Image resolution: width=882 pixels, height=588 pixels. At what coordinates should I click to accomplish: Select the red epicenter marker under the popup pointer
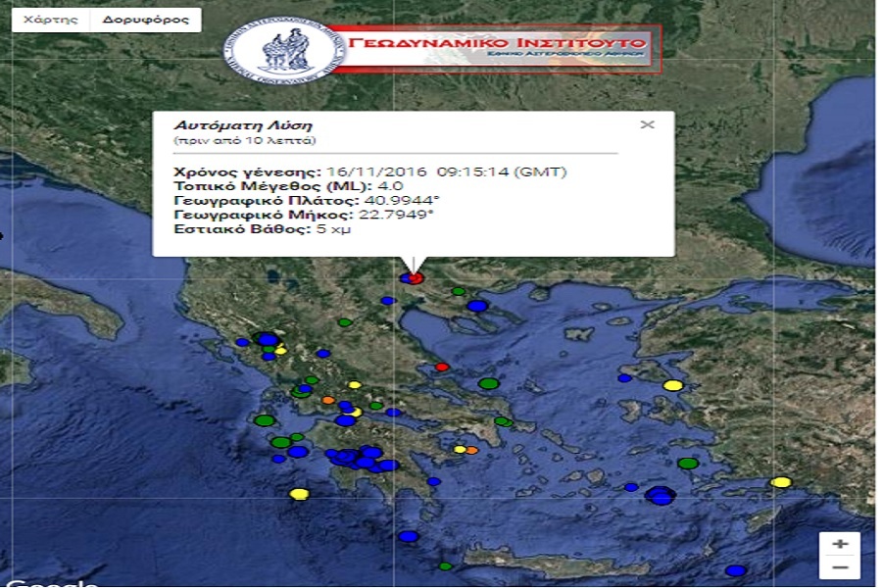coord(415,278)
